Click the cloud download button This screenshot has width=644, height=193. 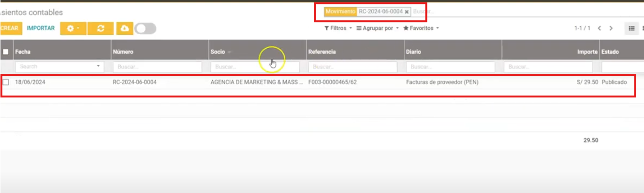click(x=124, y=28)
